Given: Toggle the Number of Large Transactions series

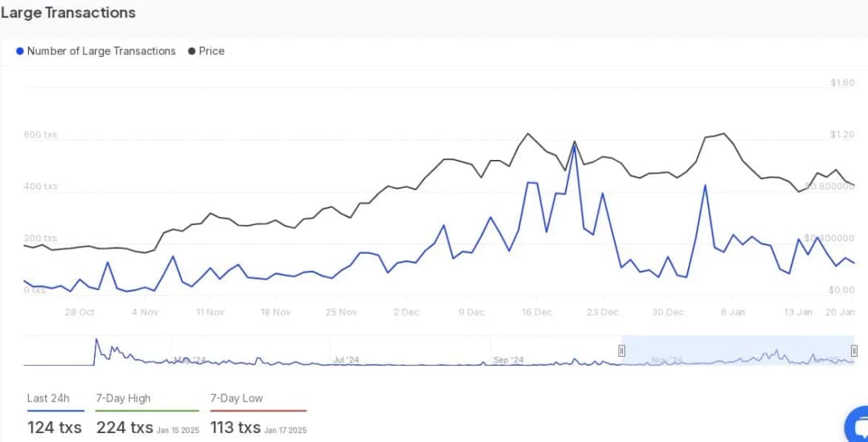Looking at the screenshot, I should point(101,51).
